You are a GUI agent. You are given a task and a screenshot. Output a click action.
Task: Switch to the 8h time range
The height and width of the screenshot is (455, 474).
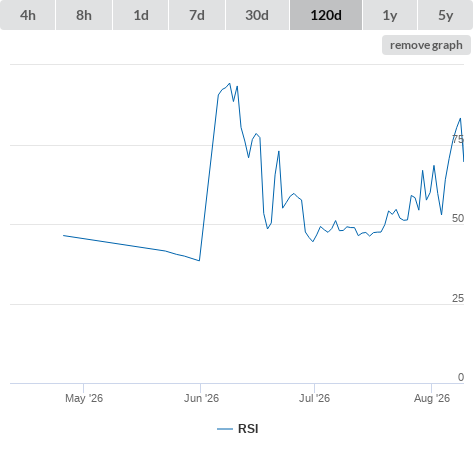tap(84, 15)
